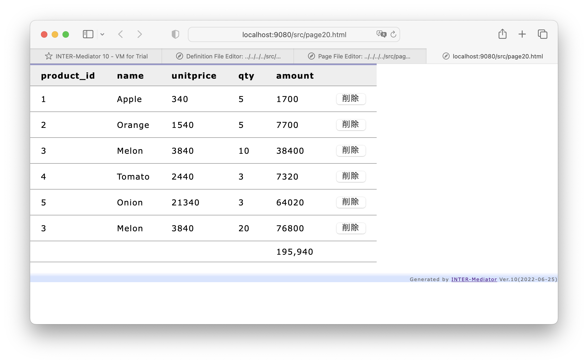Screen dimensions: 588x364
Task: Click compass icon on Definition File Editor tab
Action: [x=180, y=56]
